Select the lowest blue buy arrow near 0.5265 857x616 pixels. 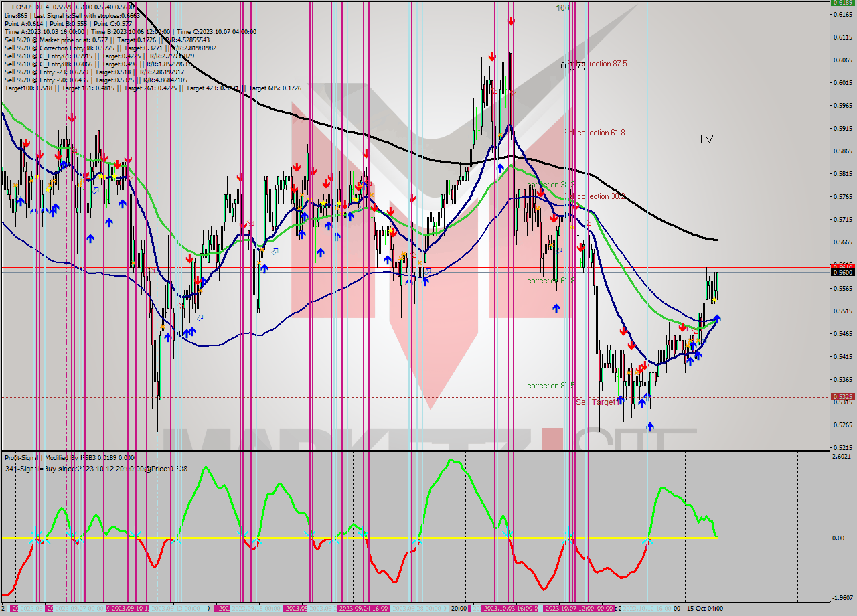pos(651,427)
